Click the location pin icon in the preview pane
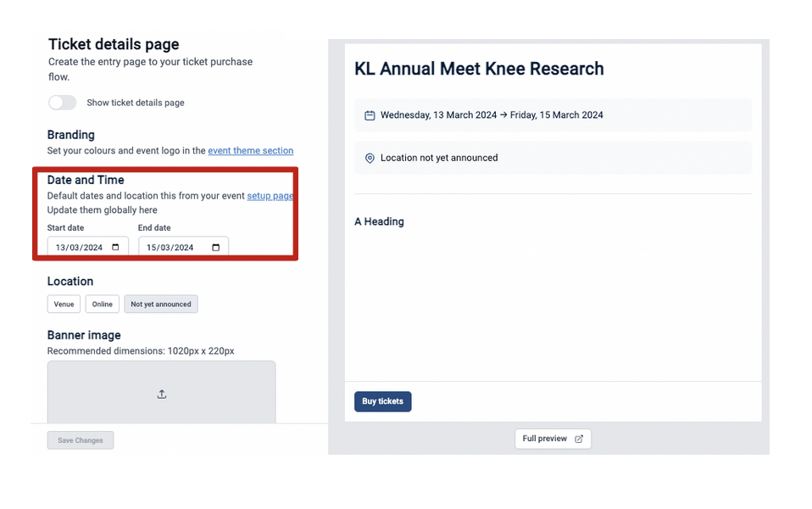 click(x=368, y=157)
